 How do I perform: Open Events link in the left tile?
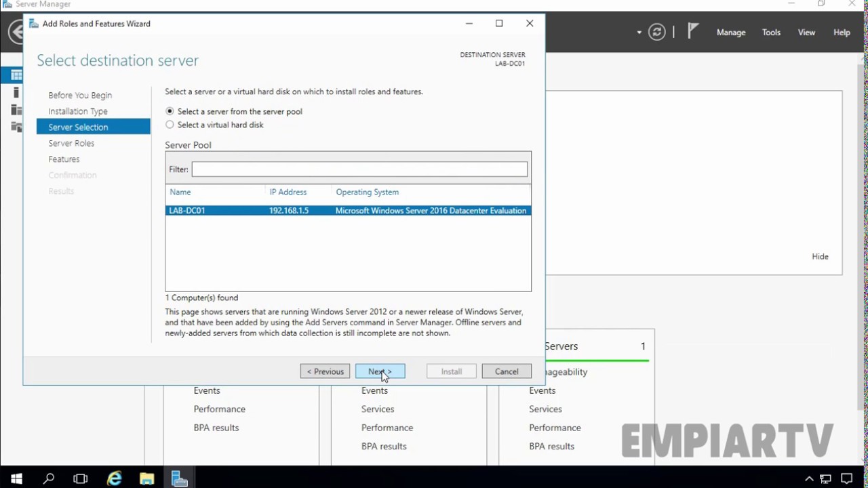[x=207, y=390]
